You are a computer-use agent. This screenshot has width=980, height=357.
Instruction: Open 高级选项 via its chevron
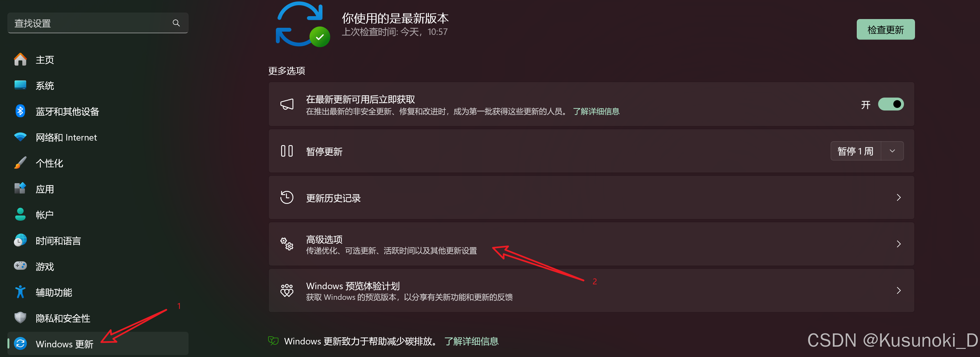point(898,244)
